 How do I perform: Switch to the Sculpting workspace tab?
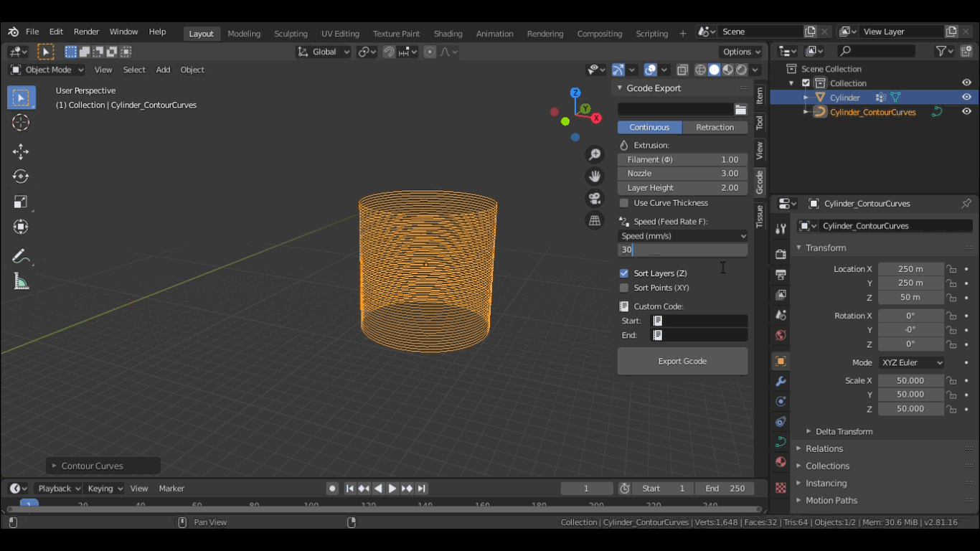pyautogui.click(x=291, y=34)
